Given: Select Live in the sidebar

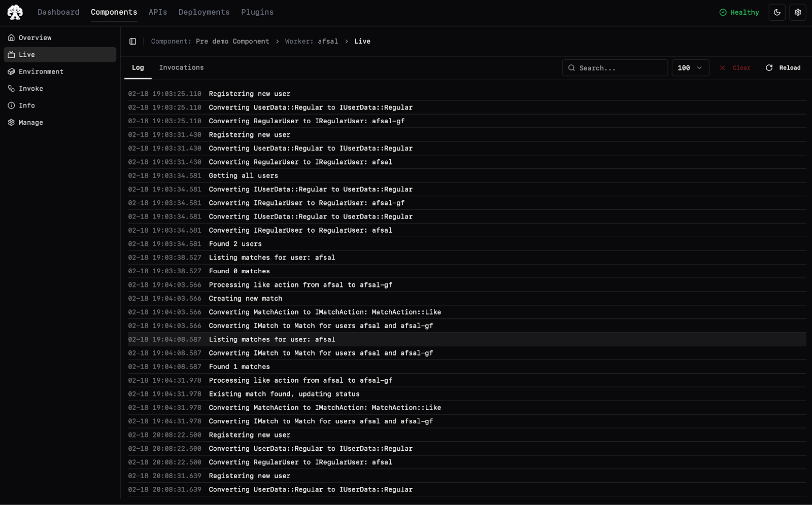Looking at the screenshot, I should (x=60, y=55).
